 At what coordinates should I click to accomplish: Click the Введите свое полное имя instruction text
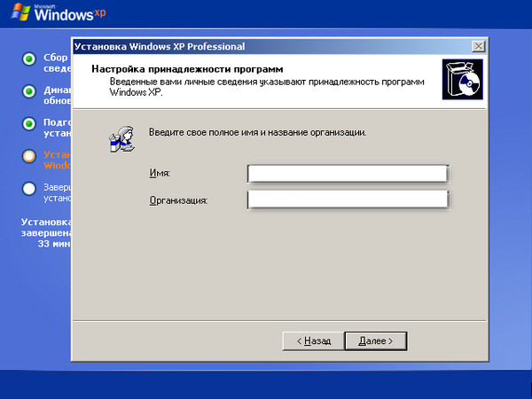[257, 132]
